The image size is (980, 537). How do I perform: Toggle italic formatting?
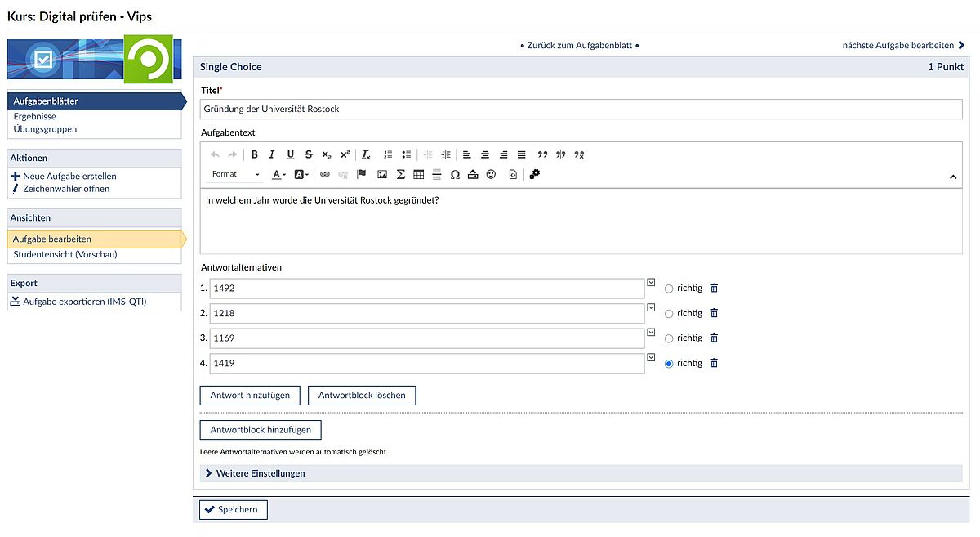pyautogui.click(x=272, y=154)
